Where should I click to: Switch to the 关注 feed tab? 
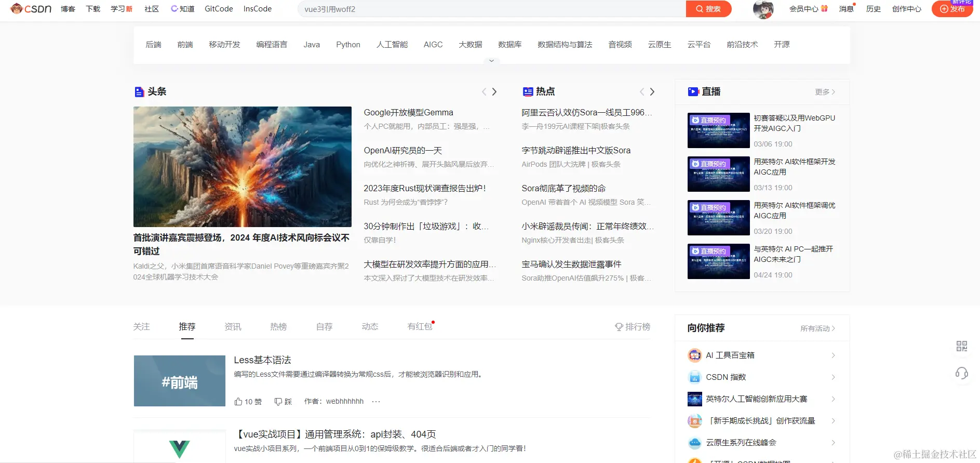point(141,327)
